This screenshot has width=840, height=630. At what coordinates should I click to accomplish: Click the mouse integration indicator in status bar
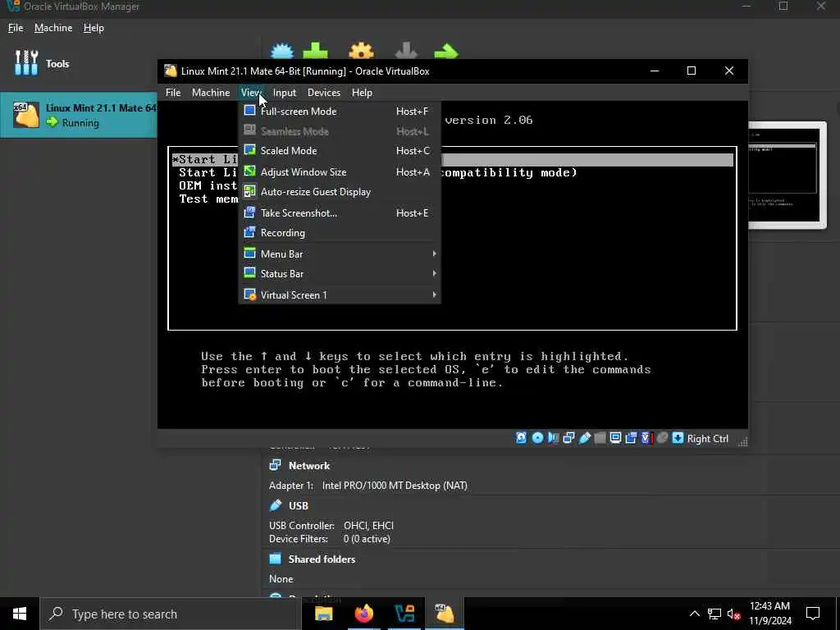click(x=662, y=438)
